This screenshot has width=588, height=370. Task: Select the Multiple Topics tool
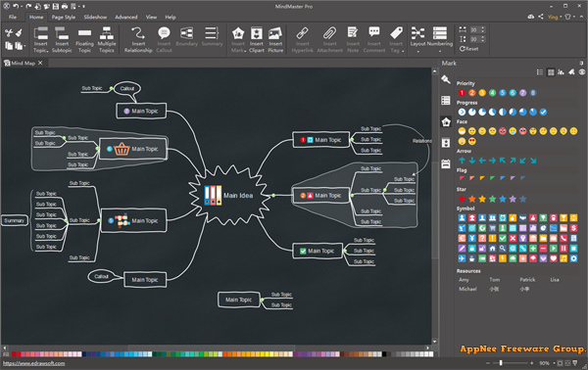107,39
